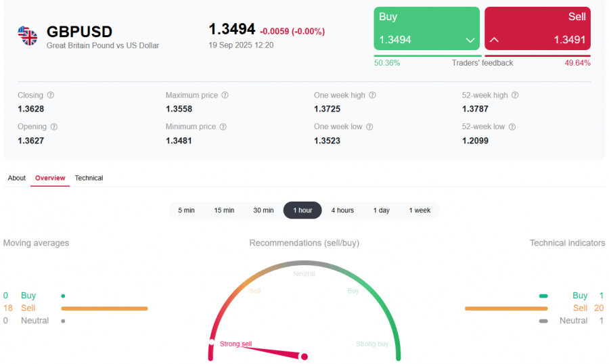Click One week high help icon

[x=372, y=95]
